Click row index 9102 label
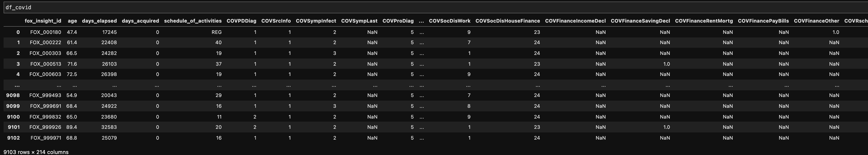Screen dimensions: 868x155 (x=14, y=138)
